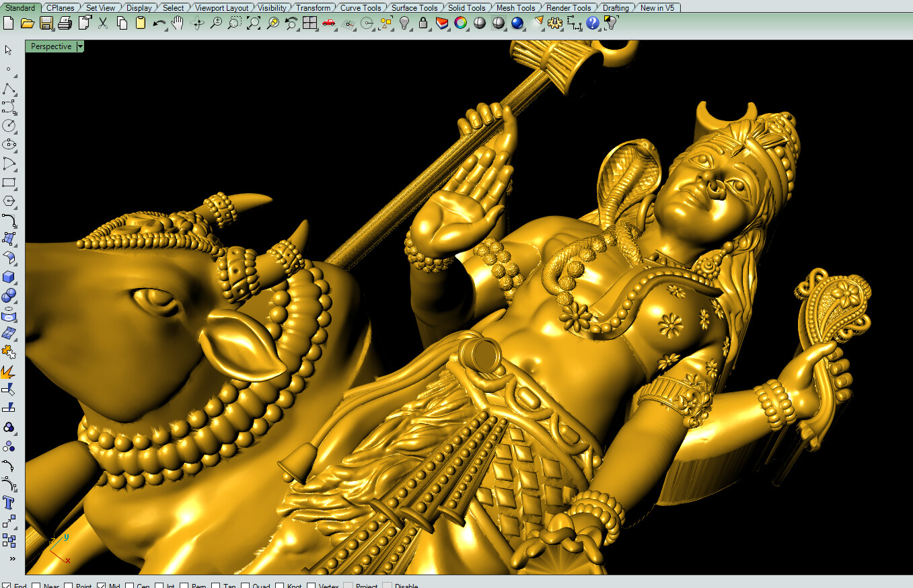Choose the Polygon tool in sidebar
The height and width of the screenshot is (588, 913).
(x=9, y=201)
